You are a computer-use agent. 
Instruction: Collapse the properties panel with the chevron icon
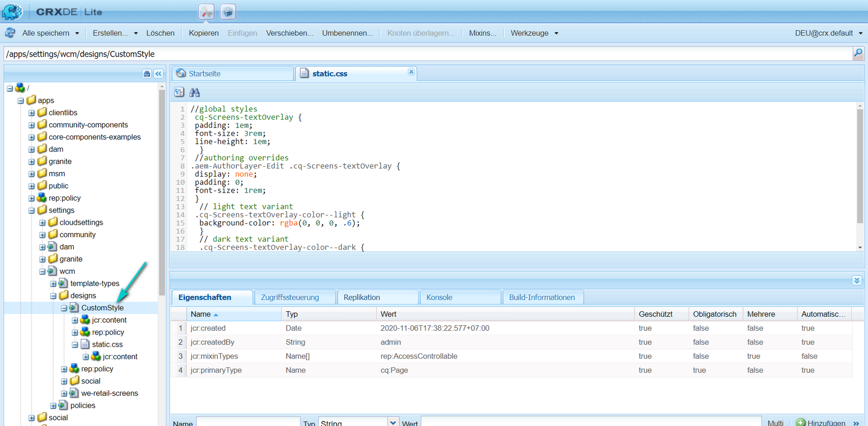(x=856, y=280)
